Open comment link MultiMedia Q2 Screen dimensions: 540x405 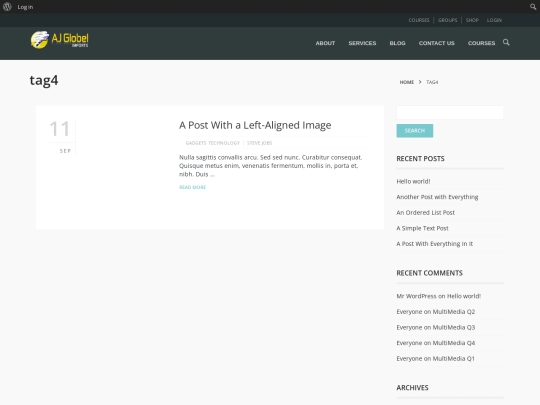coord(454,312)
